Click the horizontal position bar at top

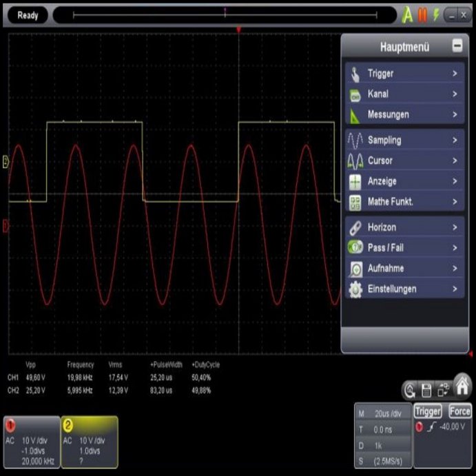[225, 14]
